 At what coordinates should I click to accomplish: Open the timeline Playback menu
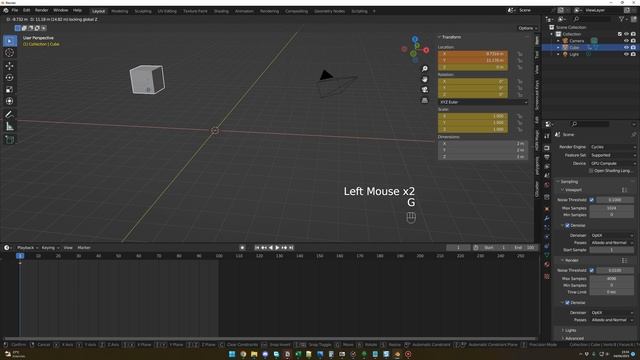coord(27,248)
